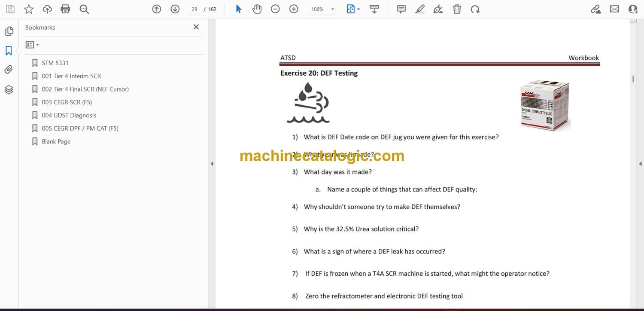This screenshot has width=644, height=311.
Task: Click question about making DEF themselves
Action: 382,207
